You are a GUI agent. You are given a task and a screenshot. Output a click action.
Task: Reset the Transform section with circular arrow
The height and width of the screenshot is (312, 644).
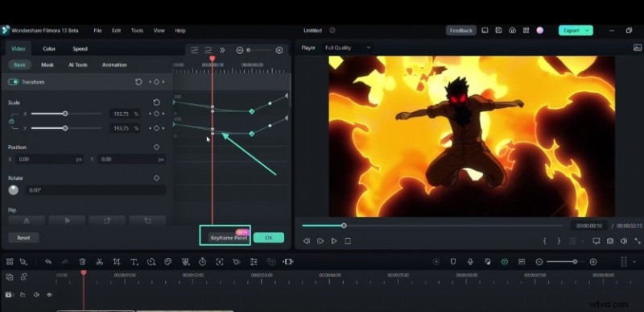138,82
